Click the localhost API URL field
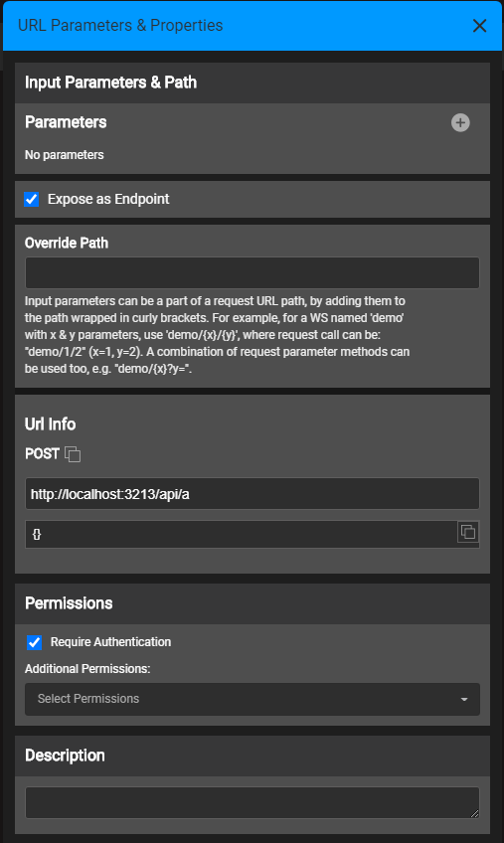The image size is (504, 843). click(252, 493)
